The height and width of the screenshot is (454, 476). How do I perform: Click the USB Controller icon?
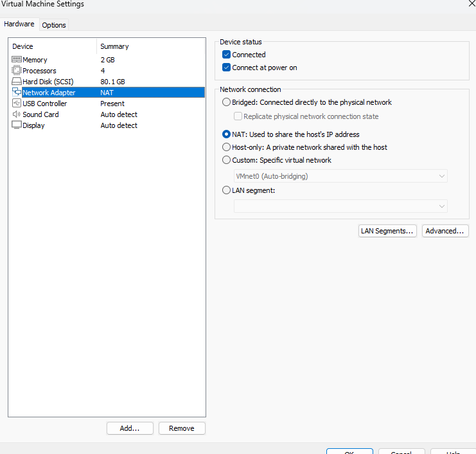17,103
